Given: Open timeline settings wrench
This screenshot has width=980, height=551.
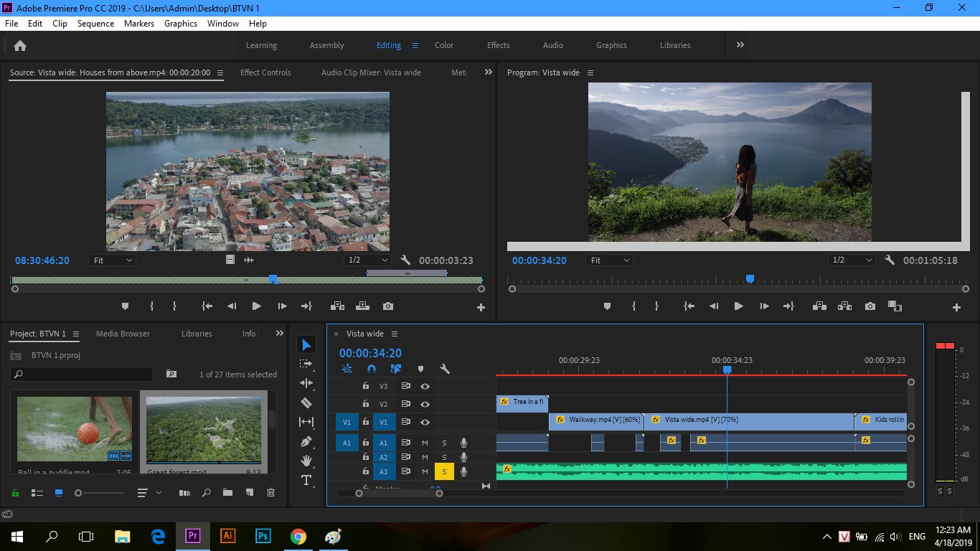Looking at the screenshot, I should coord(445,369).
